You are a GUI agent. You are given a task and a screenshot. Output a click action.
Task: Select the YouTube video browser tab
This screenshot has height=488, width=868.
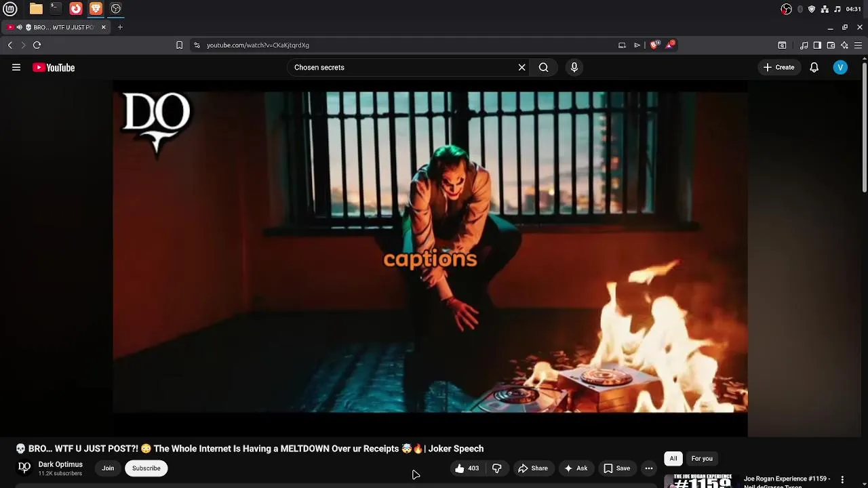(57, 27)
